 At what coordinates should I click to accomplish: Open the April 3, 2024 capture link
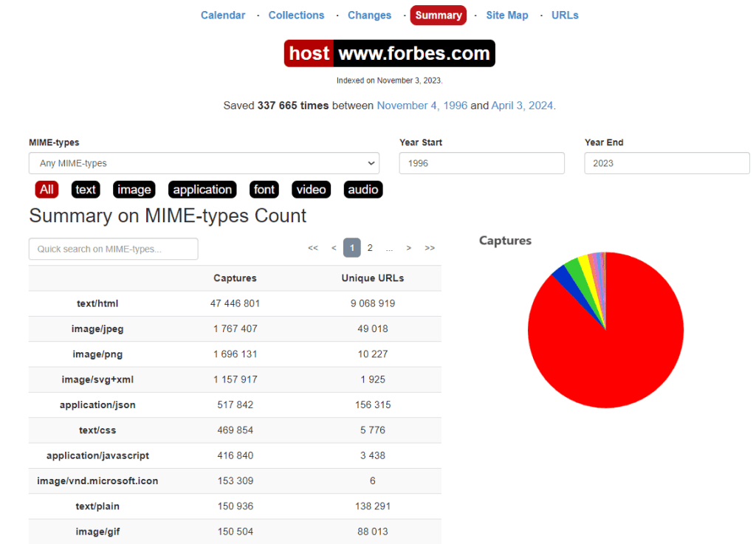click(x=522, y=106)
